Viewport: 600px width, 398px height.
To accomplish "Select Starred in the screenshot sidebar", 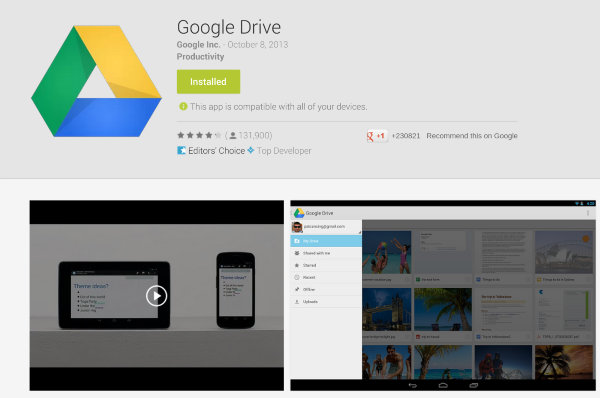I will point(326,265).
